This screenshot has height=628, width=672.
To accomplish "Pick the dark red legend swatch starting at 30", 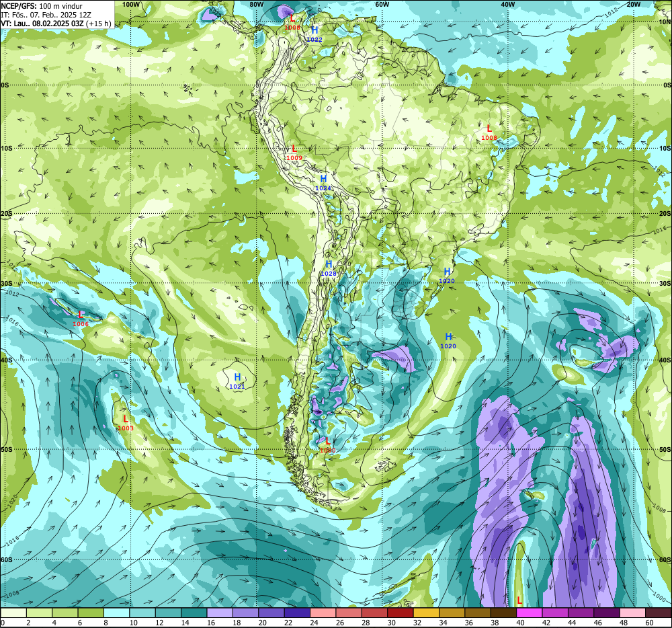I will point(401,613).
